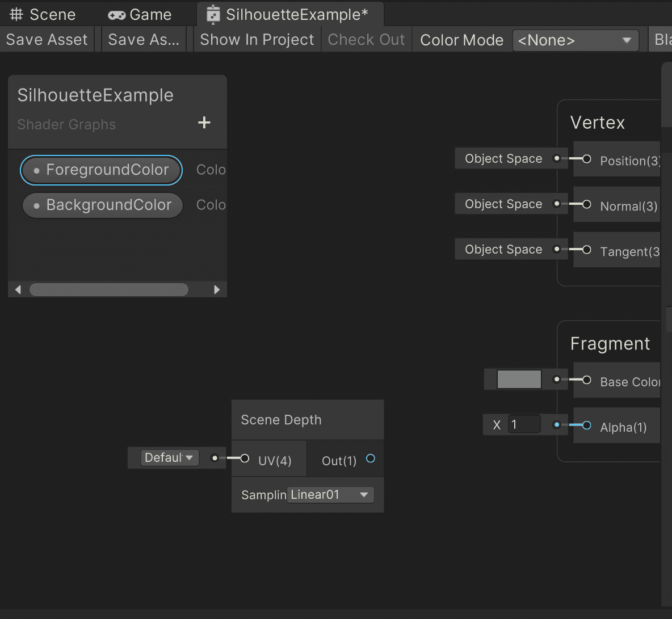Open the UV Default channel dropdown
This screenshot has height=619, width=672.
coord(170,457)
